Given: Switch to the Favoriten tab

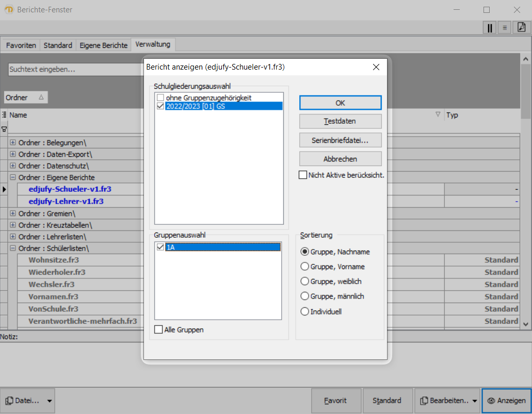Looking at the screenshot, I should 21,45.
